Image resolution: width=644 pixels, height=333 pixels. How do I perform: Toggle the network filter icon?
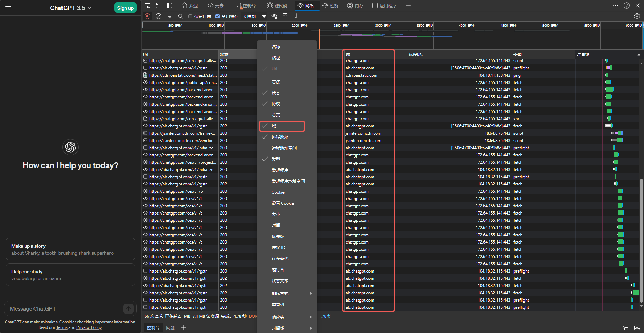point(170,16)
